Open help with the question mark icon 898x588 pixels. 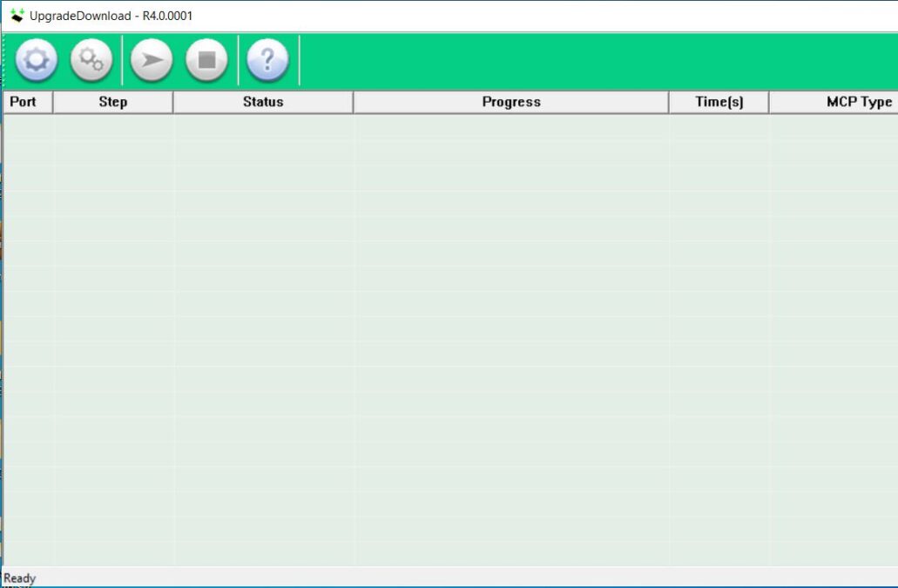[x=267, y=59]
